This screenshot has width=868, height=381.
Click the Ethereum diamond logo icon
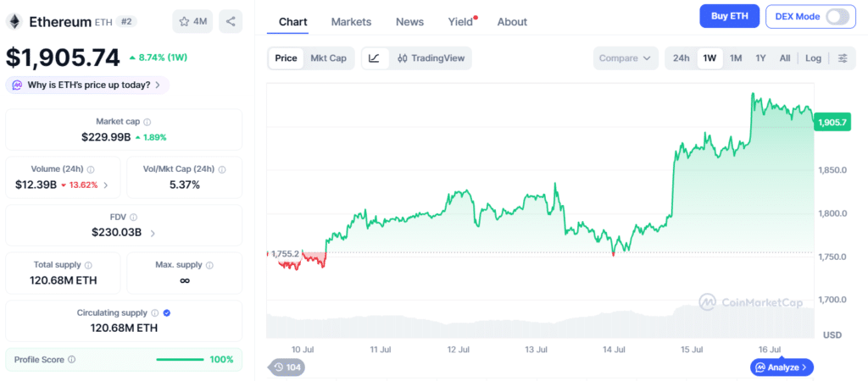14,21
